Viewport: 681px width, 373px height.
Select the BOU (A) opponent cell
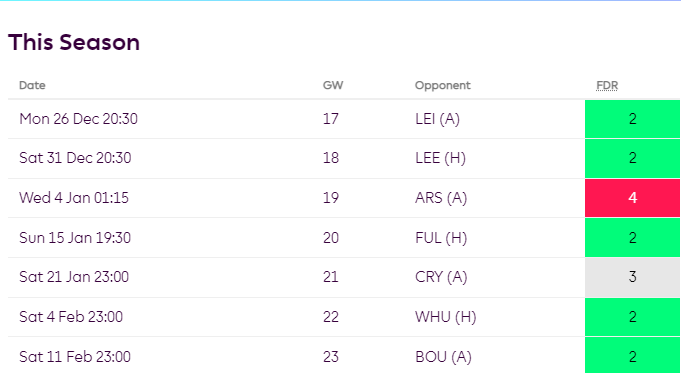(443, 356)
